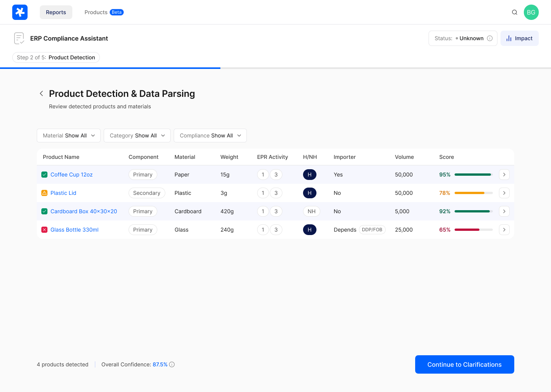Open the Material Show All dropdown
This screenshot has height=392, width=551.
tap(68, 135)
